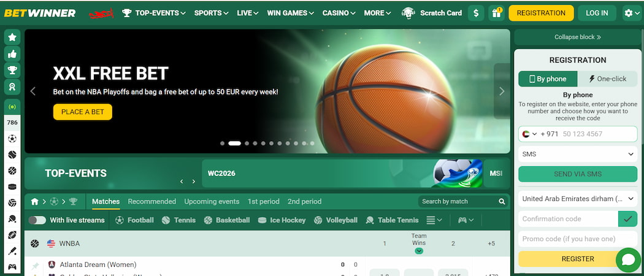Image resolution: width=644 pixels, height=276 pixels.
Task: Click the search magnifier icon
Action: pos(502,202)
